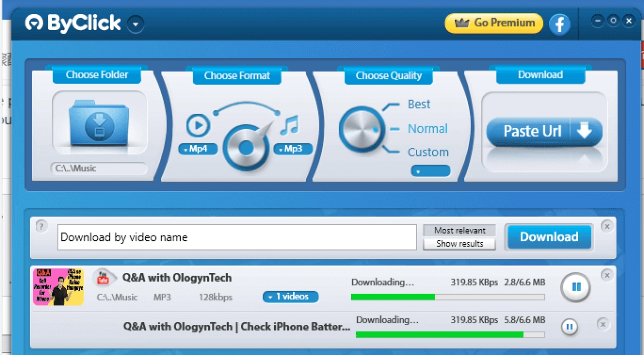Click the ByClick logo
This screenshot has height=355, width=644.
[73, 23]
